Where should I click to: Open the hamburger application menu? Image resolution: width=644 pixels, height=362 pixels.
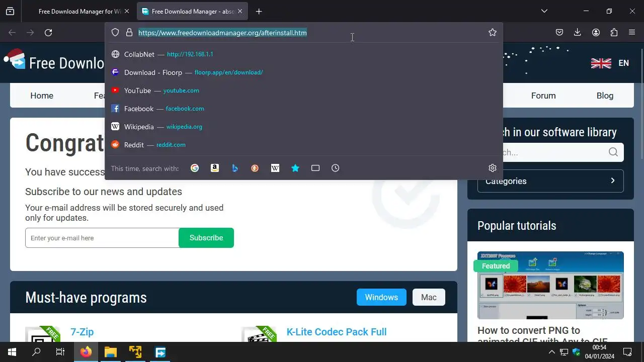(632, 33)
